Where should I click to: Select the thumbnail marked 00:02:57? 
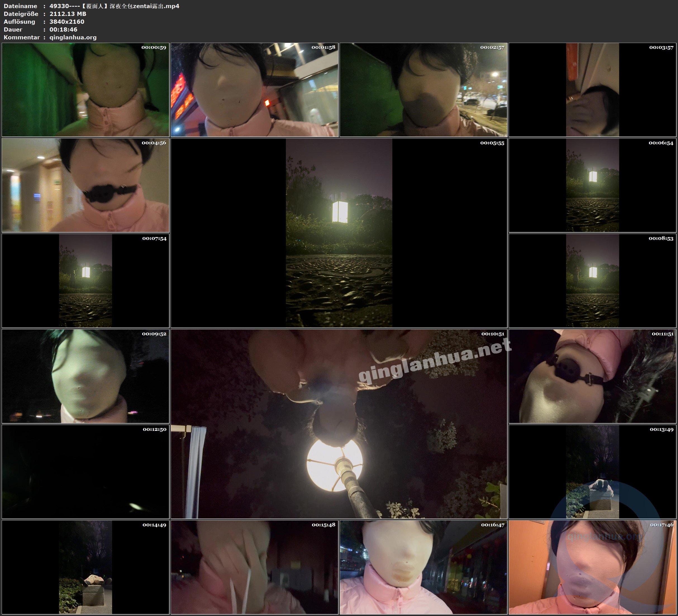coord(424,90)
